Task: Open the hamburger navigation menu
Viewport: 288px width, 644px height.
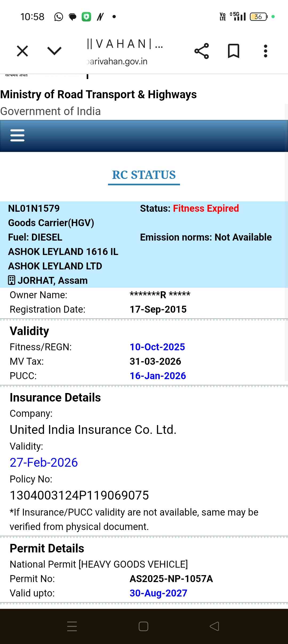Action: (17, 135)
